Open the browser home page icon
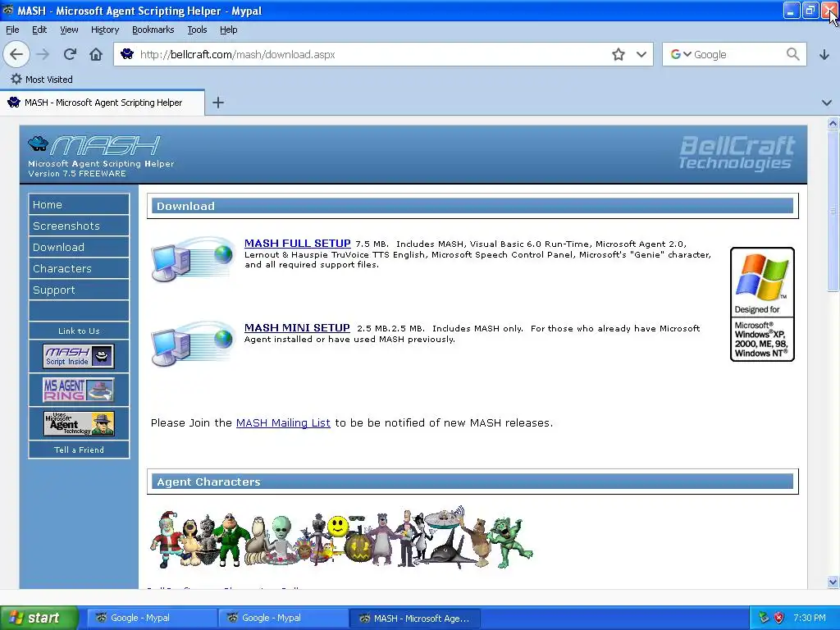The height and width of the screenshot is (630, 840). [96, 54]
